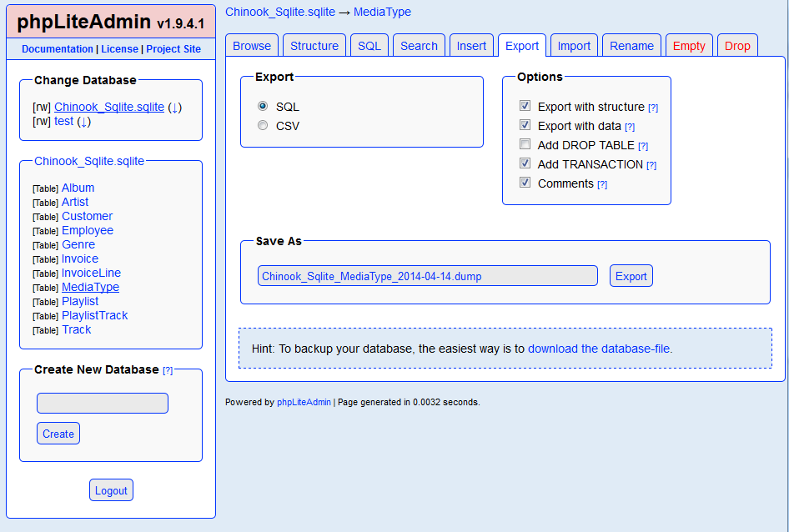Open the Invoice table
The height and width of the screenshot is (532, 789).
tap(80, 258)
